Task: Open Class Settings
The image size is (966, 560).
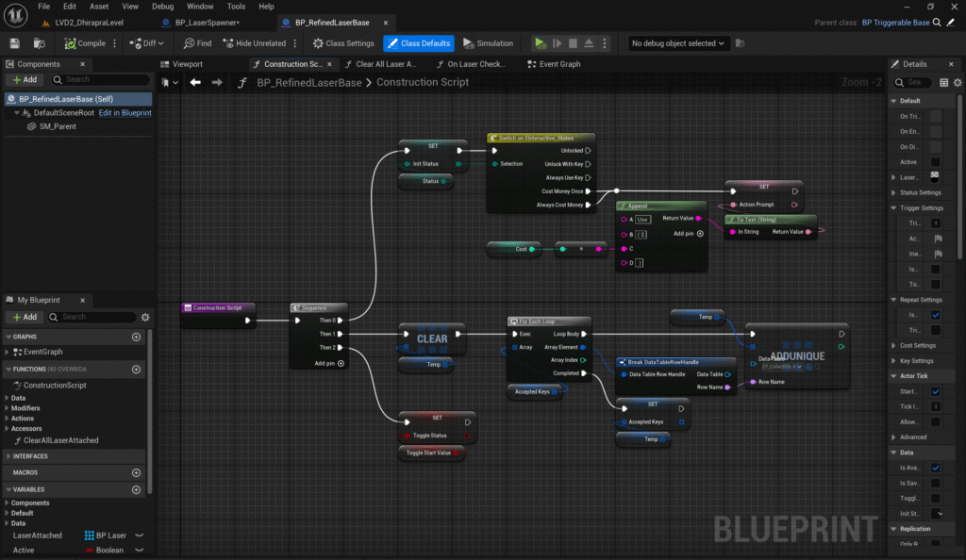Action: pos(343,43)
